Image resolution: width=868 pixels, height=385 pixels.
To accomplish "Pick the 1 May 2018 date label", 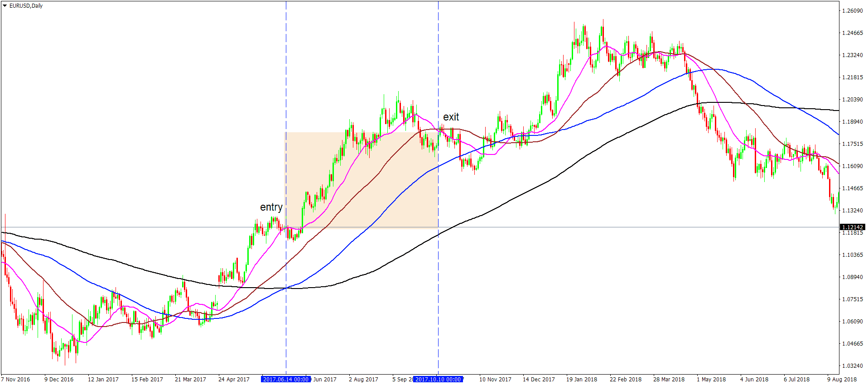I will point(711,379).
